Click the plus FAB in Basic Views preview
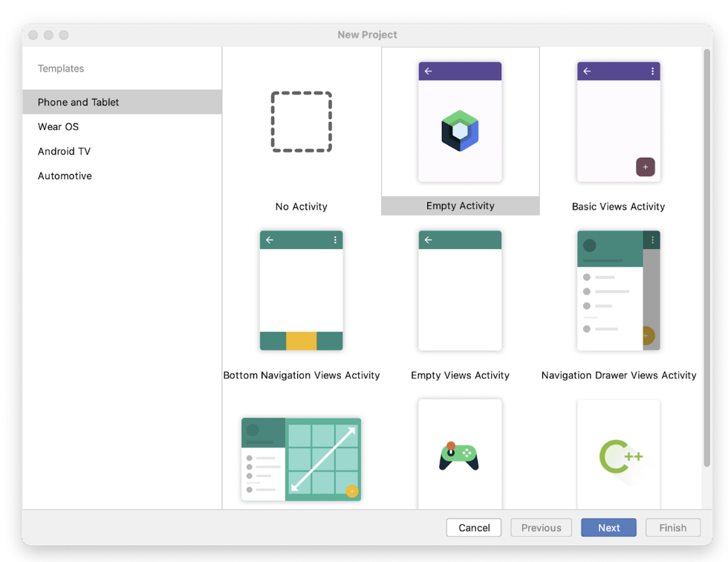Viewport: 728px width, 562px height. tap(646, 167)
